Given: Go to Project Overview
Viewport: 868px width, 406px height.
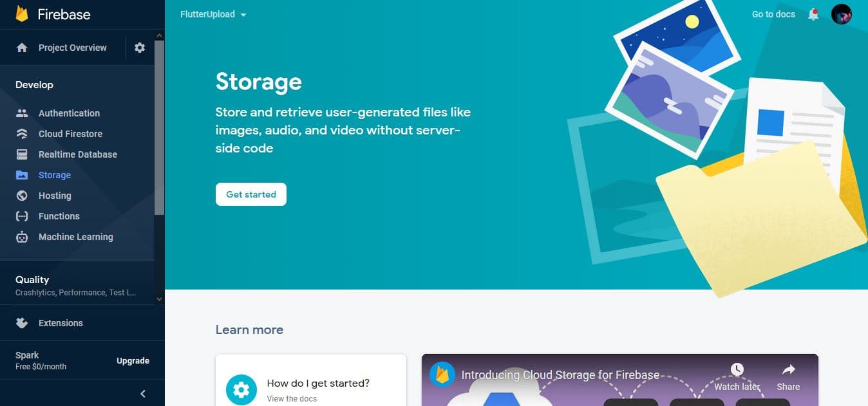Looking at the screenshot, I should point(72,48).
